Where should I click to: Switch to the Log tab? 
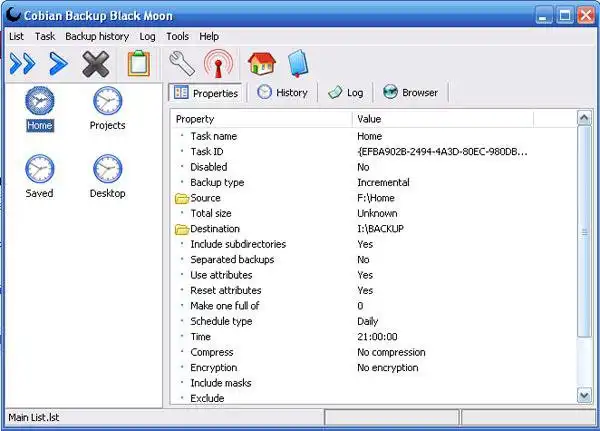pyautogui.click(x=346, y=93)
